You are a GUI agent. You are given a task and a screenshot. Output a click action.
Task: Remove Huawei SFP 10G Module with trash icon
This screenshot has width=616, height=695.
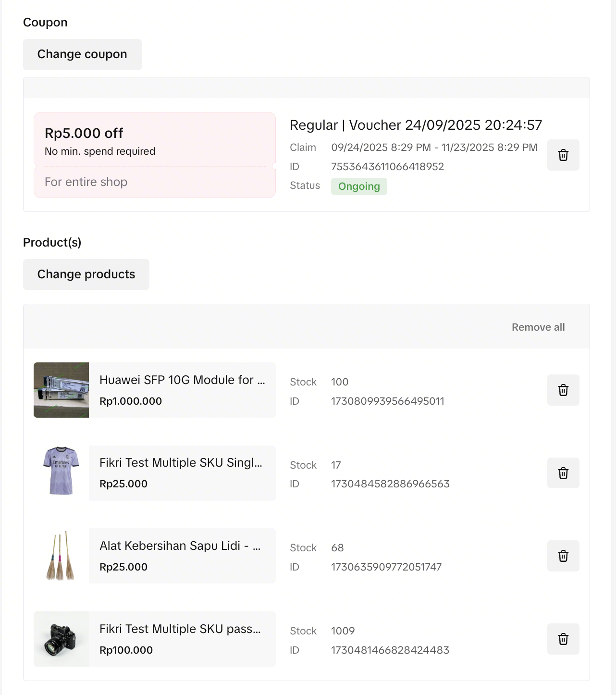pos(563,390)
